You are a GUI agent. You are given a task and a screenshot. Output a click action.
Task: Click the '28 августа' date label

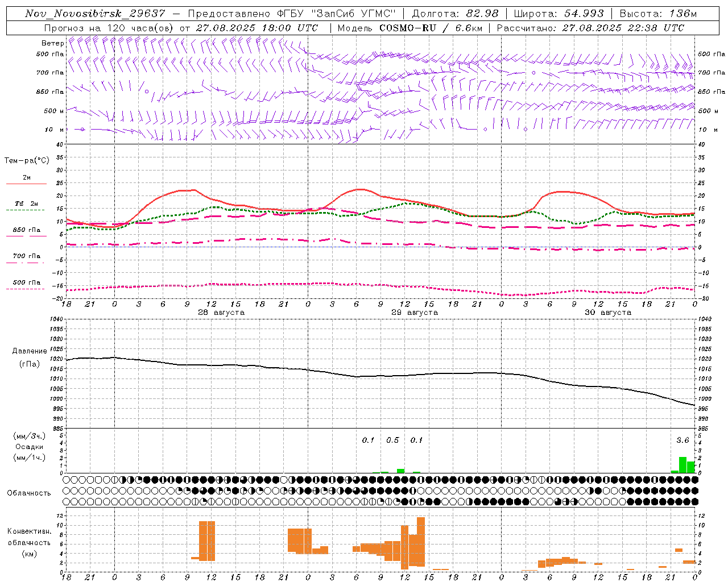pos(221,313)
